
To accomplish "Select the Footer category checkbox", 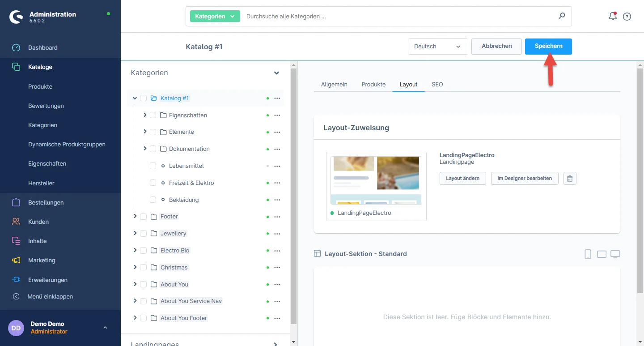I will [x=144, y=217].
